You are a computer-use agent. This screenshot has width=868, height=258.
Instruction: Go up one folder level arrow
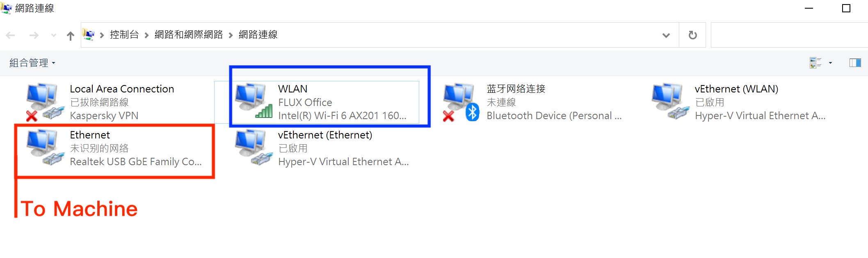(71, 36)
